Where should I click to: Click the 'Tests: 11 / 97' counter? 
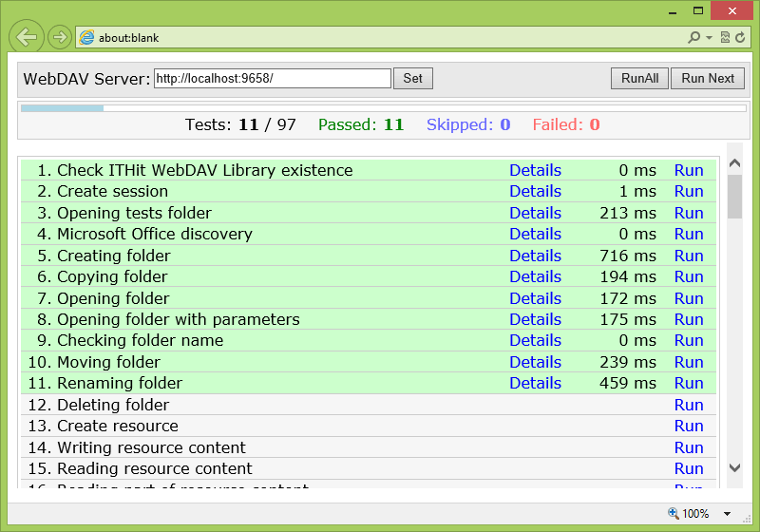(240, 124)
